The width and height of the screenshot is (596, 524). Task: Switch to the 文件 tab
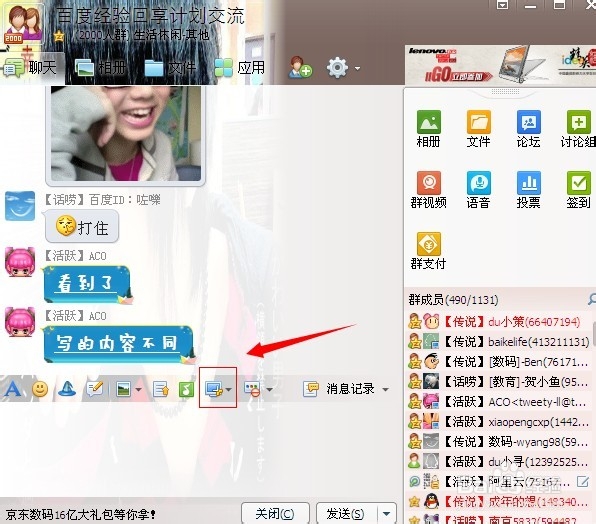[x=170, y=68]
